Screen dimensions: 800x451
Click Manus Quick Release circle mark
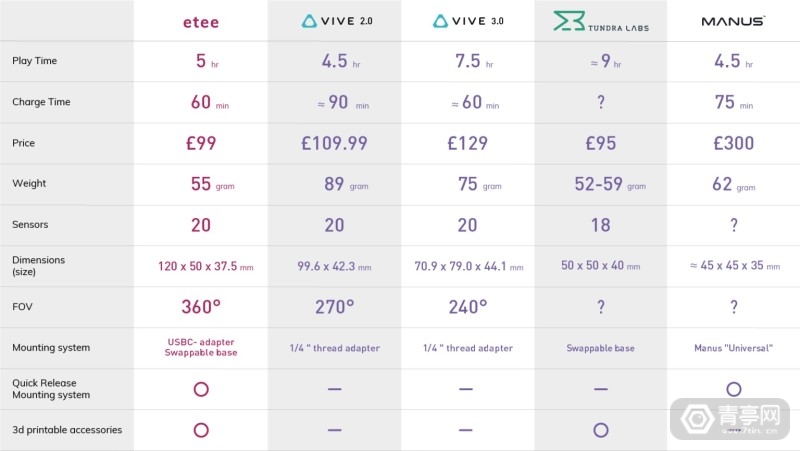click(x=734, y=389)
